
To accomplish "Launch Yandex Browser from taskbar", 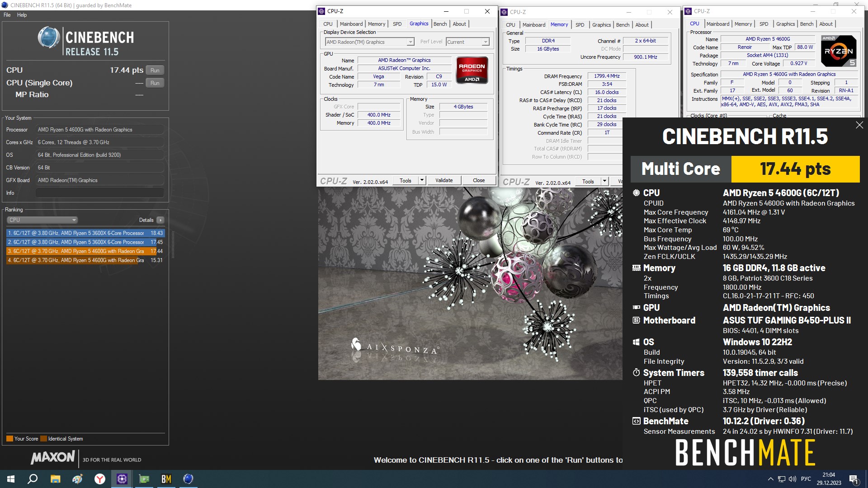I will [x=99, y=479].
